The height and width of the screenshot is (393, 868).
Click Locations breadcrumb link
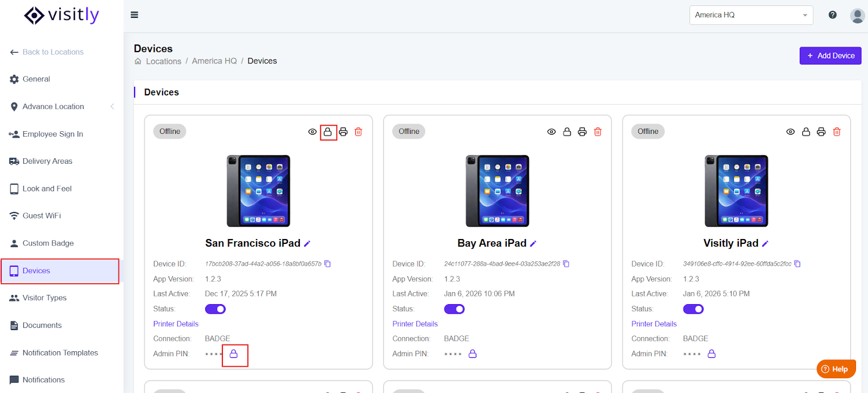(x=163, y=61)
